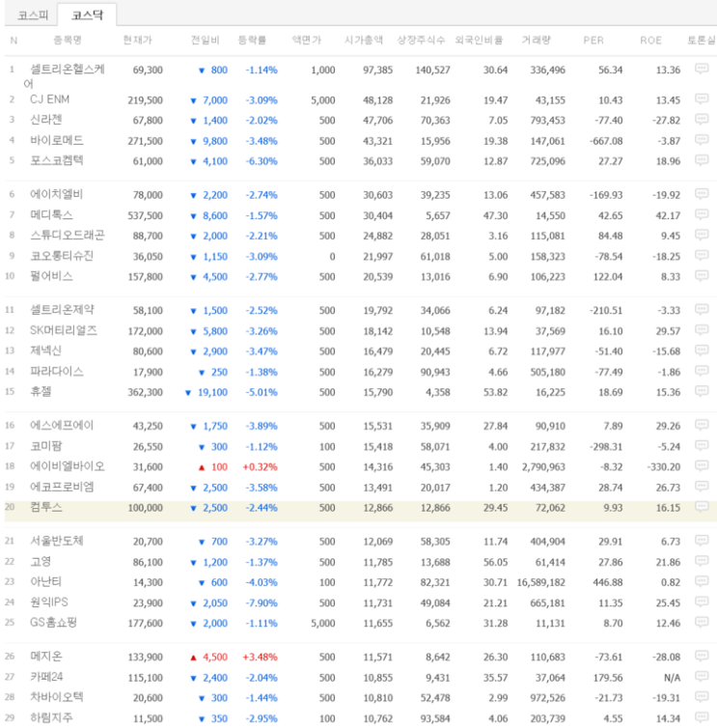
Task: Open discussion icon for 서울반도체
Action: [702, 541]
